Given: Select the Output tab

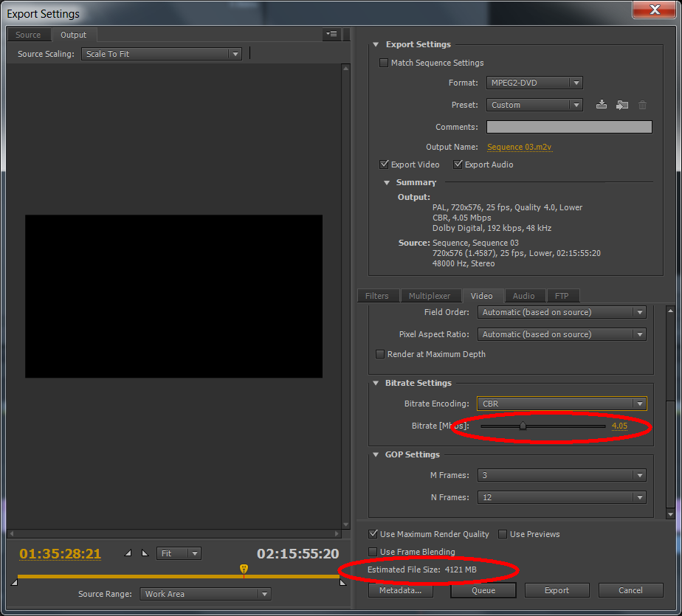Looking at the screenshot, I should tap(73, 35).
